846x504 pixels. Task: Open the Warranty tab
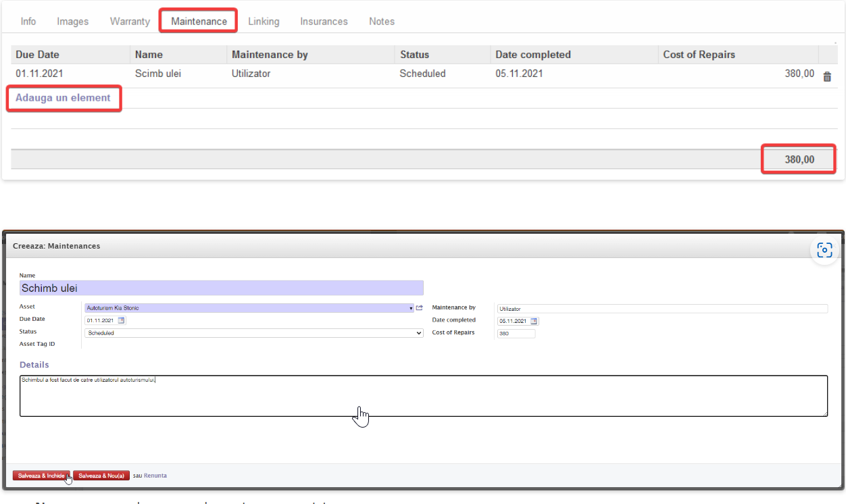point(130,21)
